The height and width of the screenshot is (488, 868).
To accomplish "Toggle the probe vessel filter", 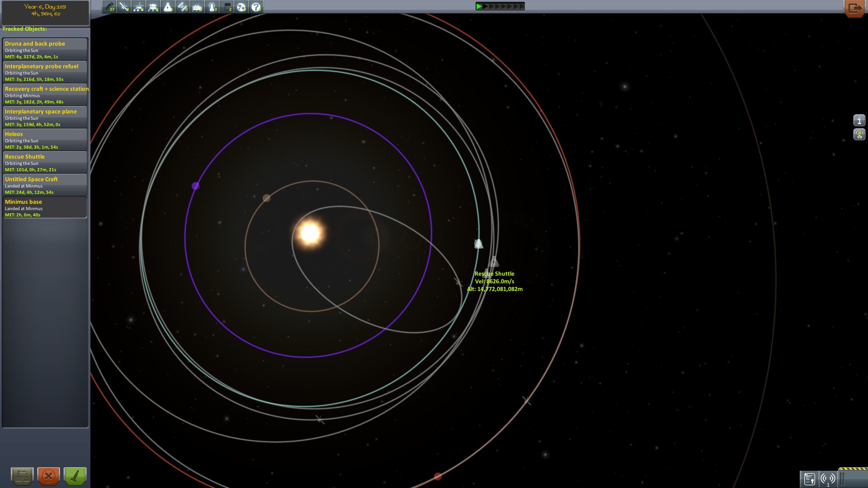I will tap(124, 7).
